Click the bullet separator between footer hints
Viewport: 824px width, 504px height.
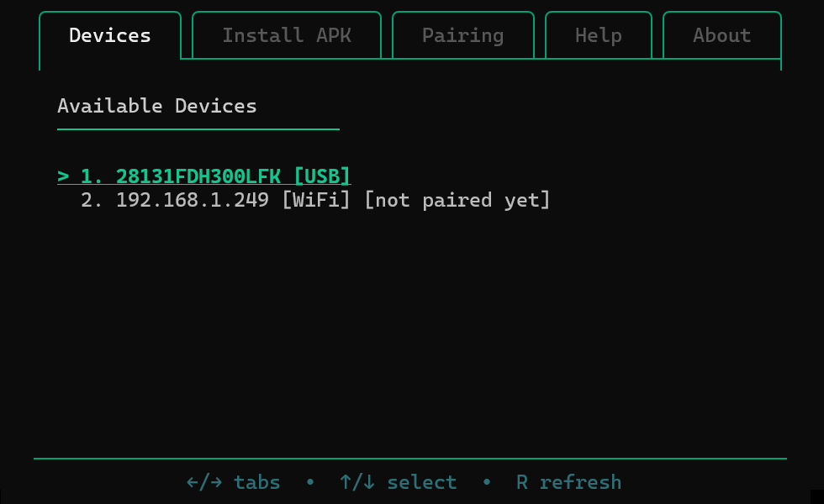click(310, 482)
